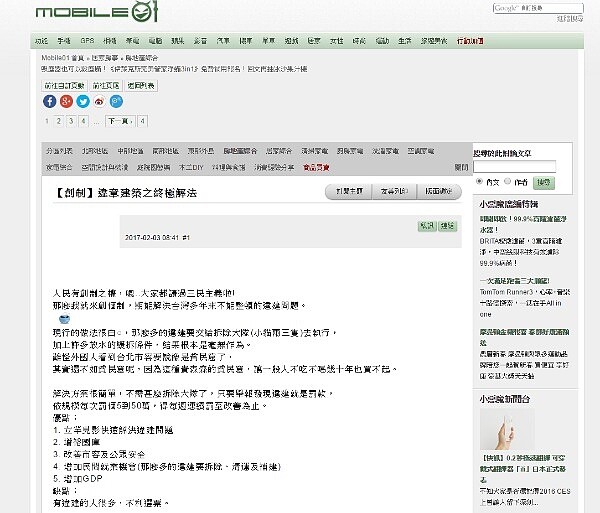Click the article print pill button
600x513 pixels.
(394, 191)
